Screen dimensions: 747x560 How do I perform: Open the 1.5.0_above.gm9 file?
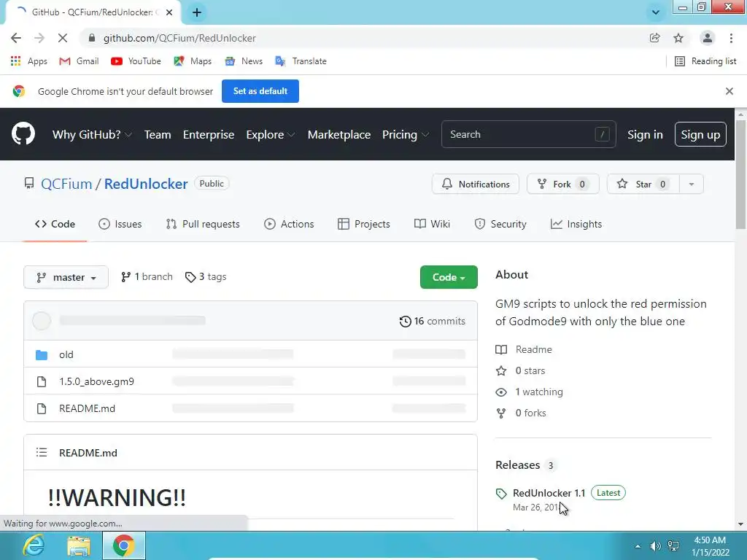[97, 381]
